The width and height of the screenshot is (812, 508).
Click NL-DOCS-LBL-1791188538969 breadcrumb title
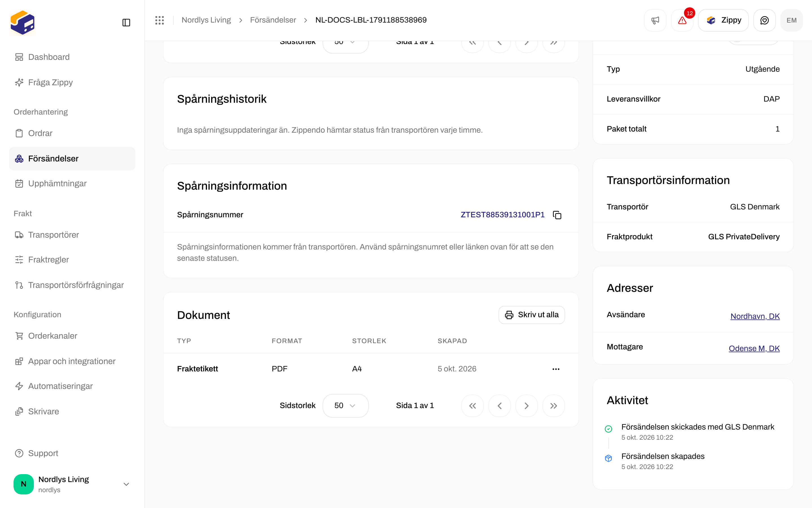pyautogui.click(x=371, y=20)
